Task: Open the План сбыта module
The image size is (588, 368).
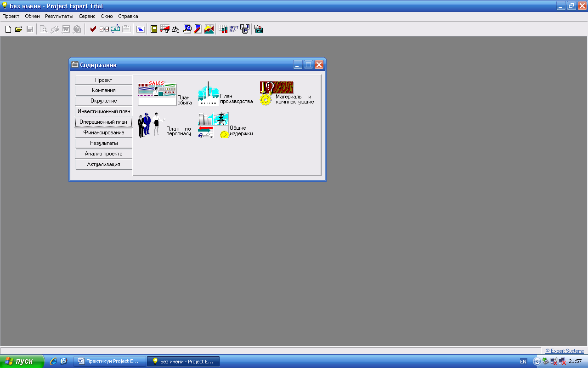Action: [x=164, y=94]
